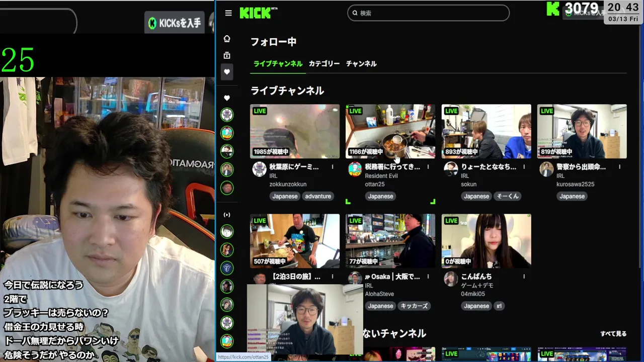Switch to チャンネル tab

pyautogui.click(x=361, y=64)
